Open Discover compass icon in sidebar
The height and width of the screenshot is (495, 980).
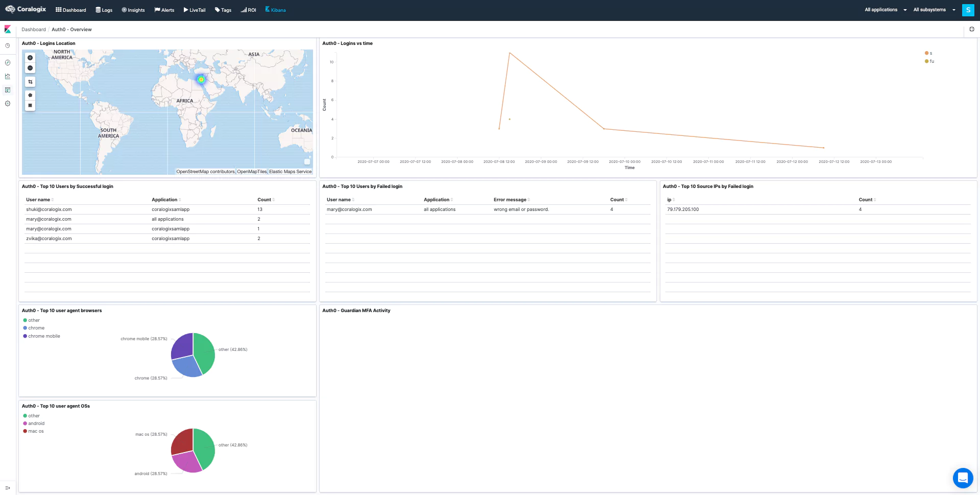[8, 63]
